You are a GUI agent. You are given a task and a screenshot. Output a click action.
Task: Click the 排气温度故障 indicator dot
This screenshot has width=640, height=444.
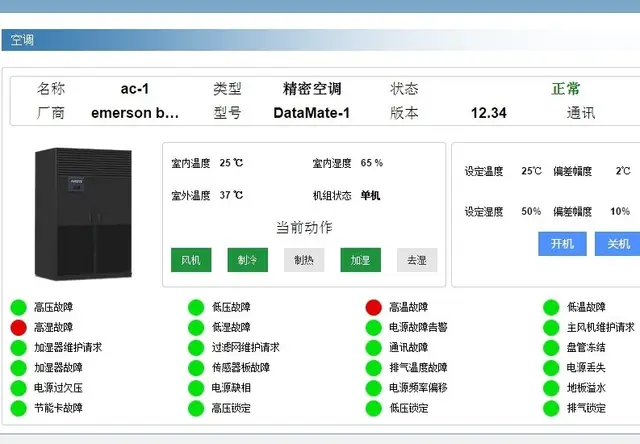tap(373, 368)
